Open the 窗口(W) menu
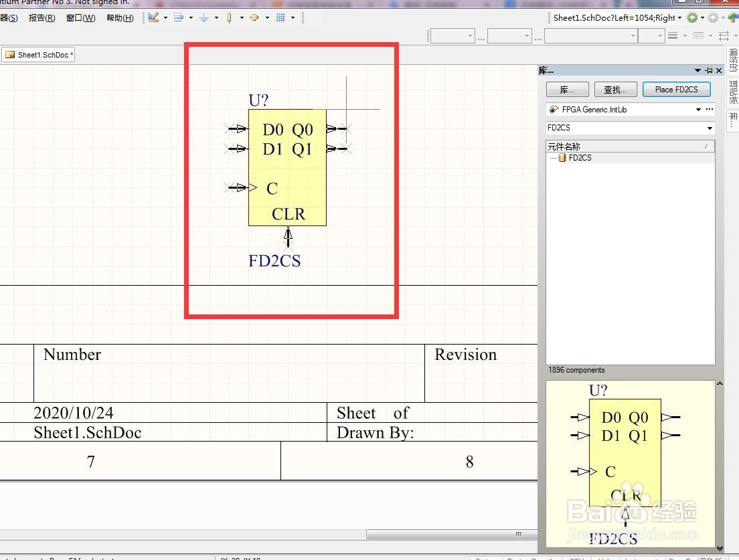Screen dimensions: 739x560 80,18
